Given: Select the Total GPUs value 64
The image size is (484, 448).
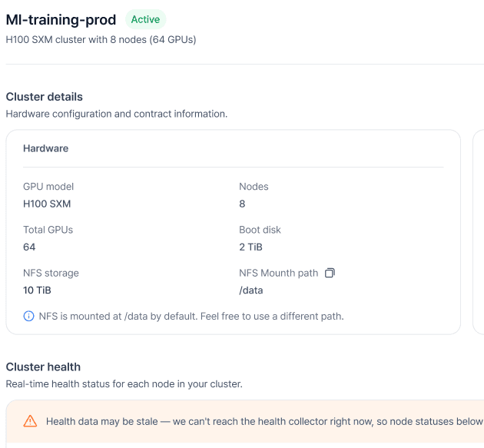Looking at the screenshot, I should (29, 247).
